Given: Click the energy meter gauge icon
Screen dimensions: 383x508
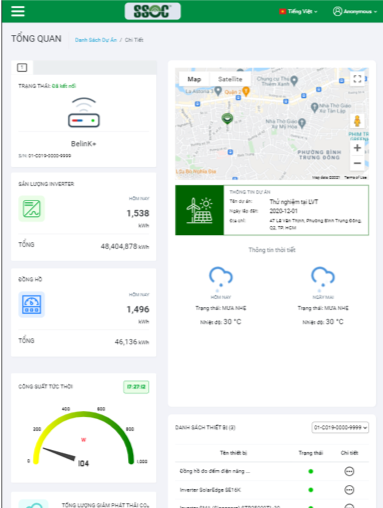Looking at the screenshot, I should pyautogui.click(x=32, y=305).
